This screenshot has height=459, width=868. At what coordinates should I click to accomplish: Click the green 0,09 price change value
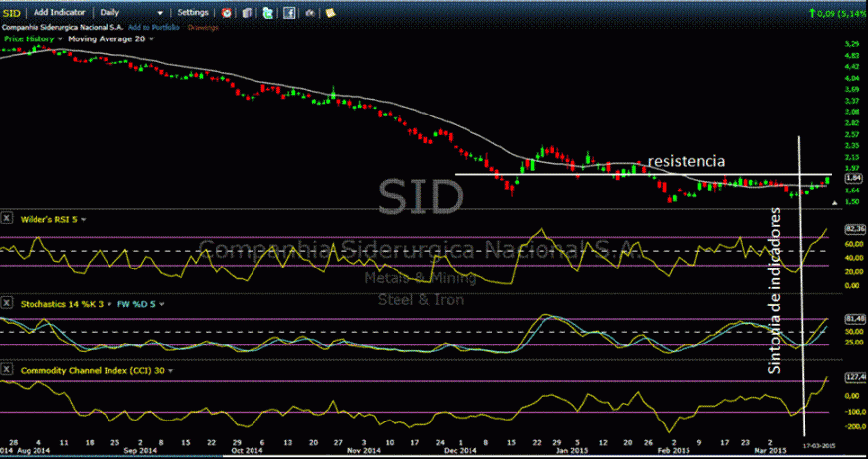coord(826,12)
